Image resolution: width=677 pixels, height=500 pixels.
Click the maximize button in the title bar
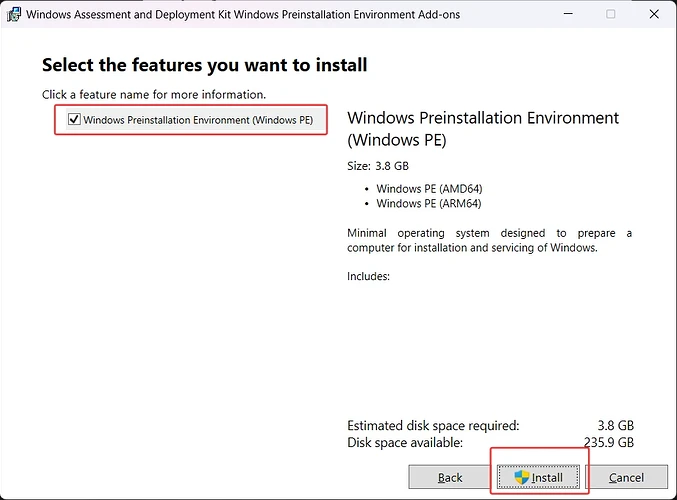(x=610, y=15)
